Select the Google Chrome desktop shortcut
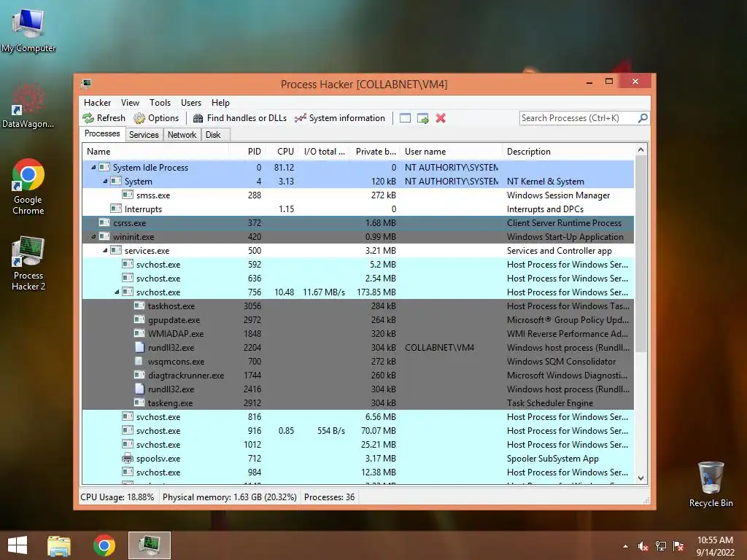 (x=28, y=187)
